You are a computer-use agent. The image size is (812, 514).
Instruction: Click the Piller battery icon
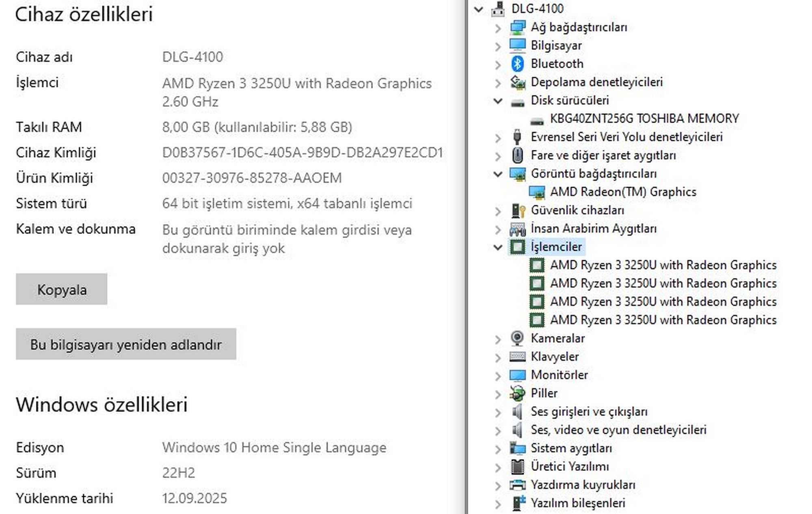[x=517, y=393]
